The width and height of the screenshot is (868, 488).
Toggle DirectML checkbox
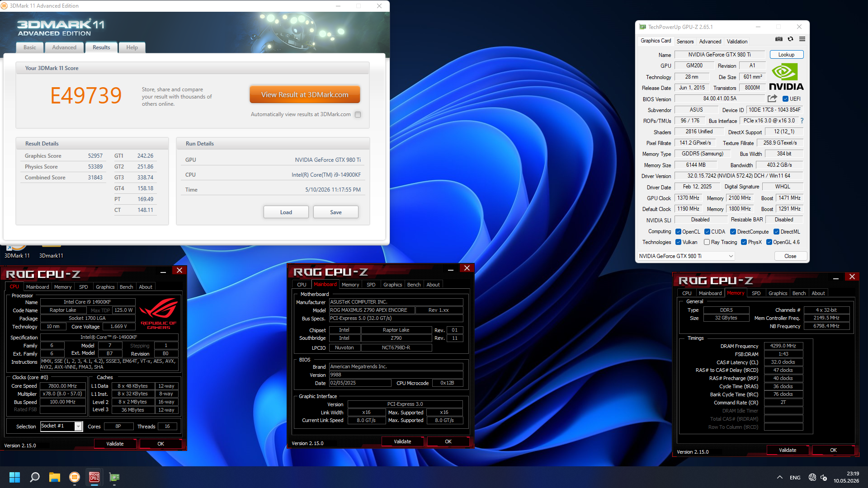click(776, 232)
